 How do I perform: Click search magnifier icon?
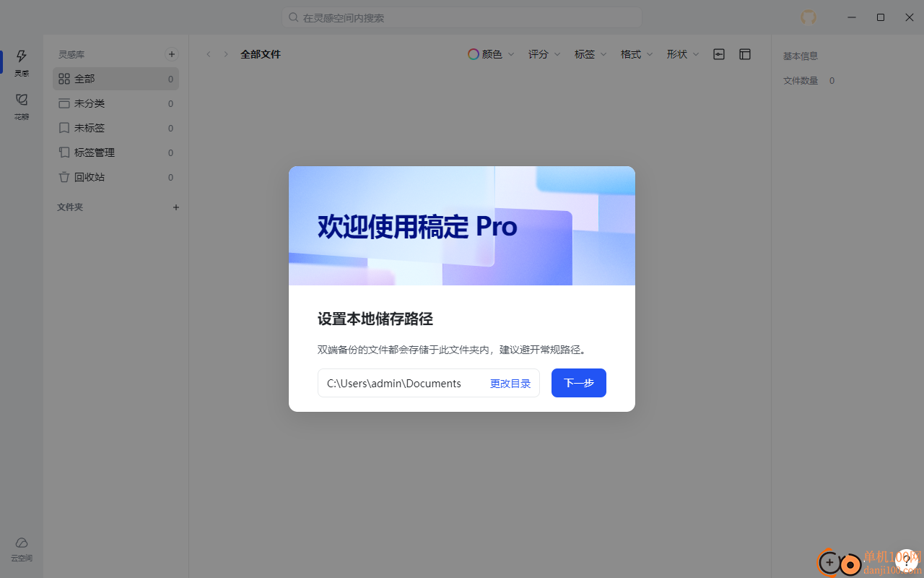point(294,17)
